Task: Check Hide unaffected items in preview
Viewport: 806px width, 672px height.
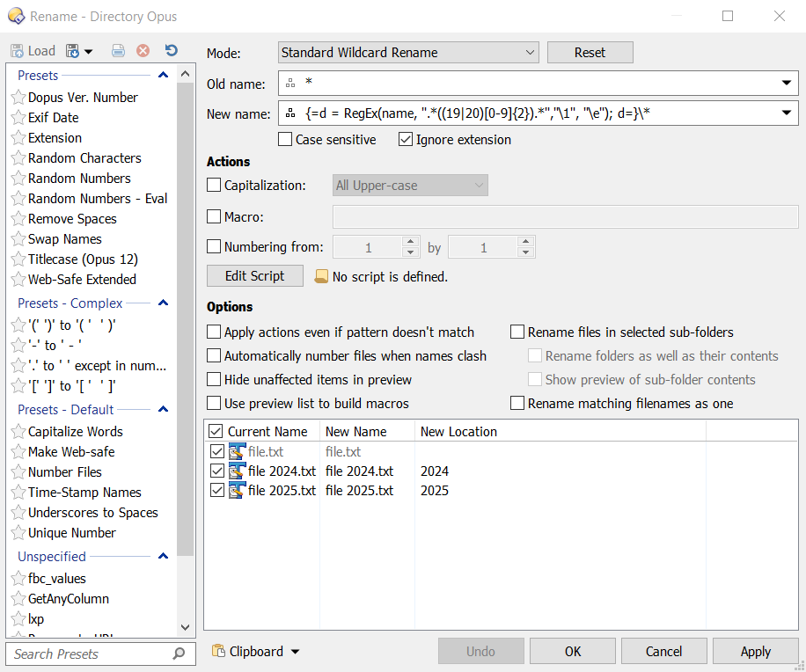Action: pos(214,380)
